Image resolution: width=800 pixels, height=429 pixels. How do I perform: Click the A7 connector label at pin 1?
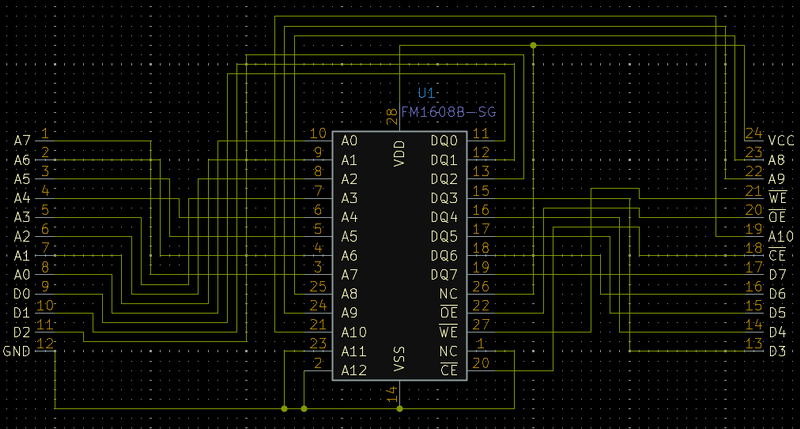point(22,141)
